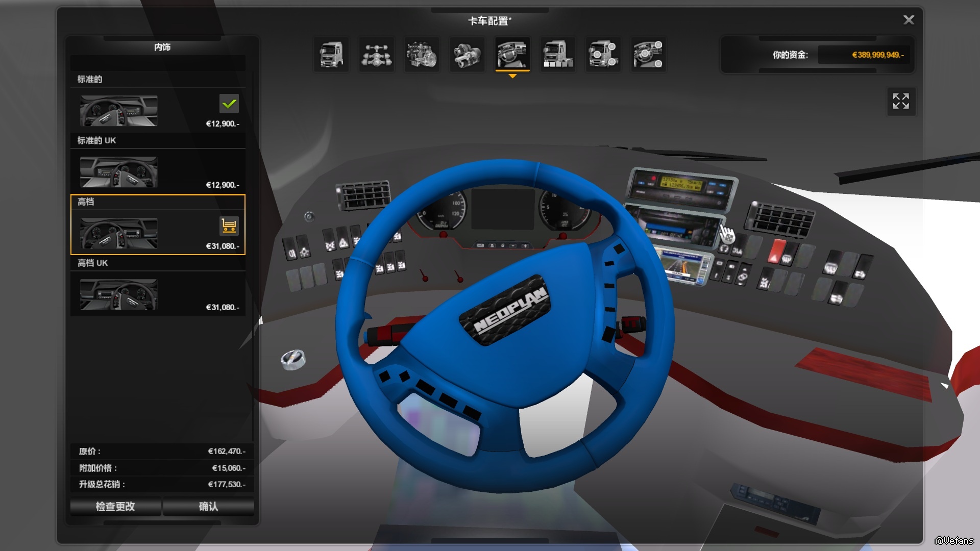The width and height of the screenshot is (980, 551).
Task: Open the cabin type category
Action: [331, 54]
